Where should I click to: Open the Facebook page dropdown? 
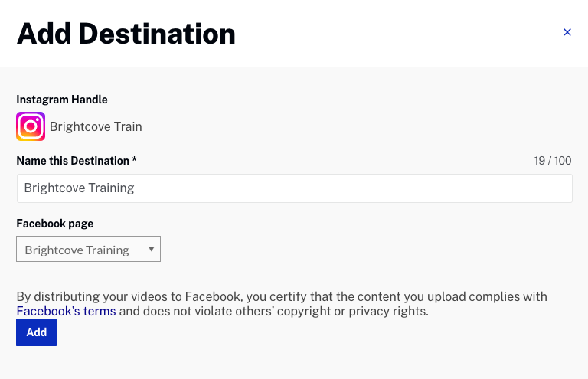point(88,249)
